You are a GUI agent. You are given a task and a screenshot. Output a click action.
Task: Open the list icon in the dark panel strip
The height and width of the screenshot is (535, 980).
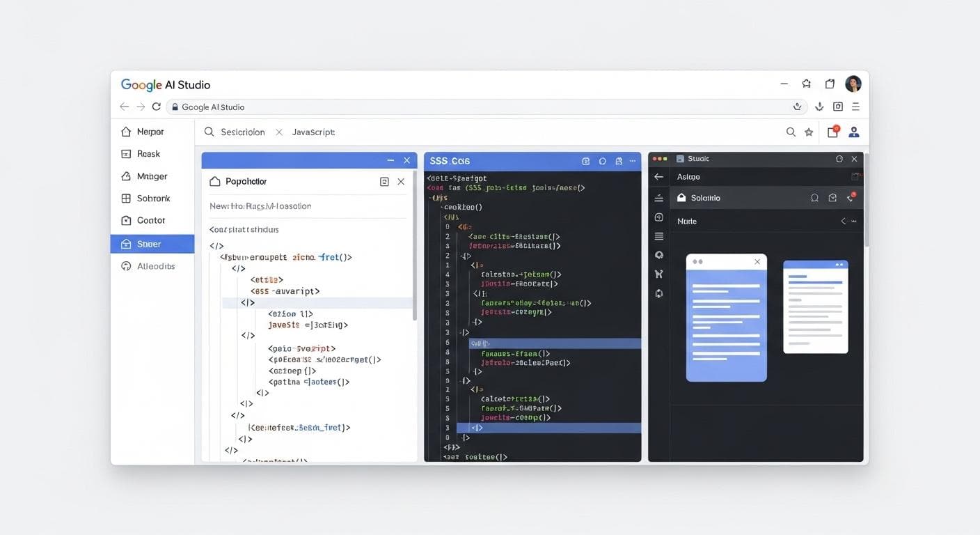[658, 235]
